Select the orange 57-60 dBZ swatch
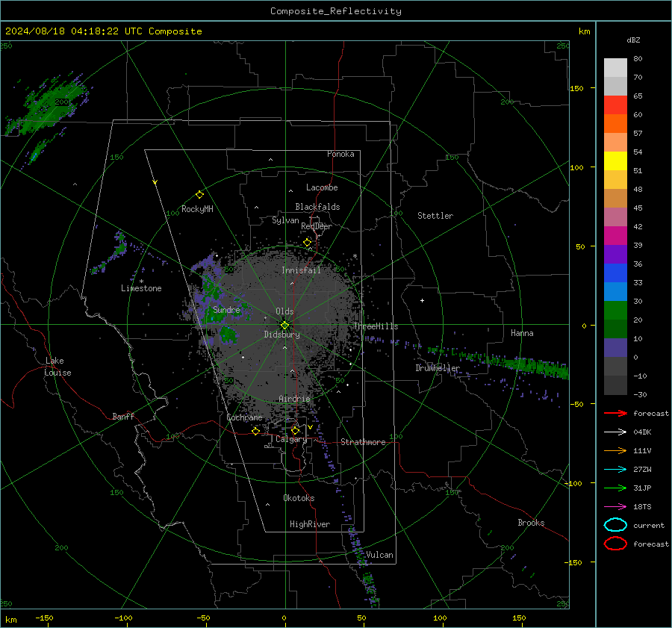Viewport: 672px width, 628px height. click(x=615, y=124)
